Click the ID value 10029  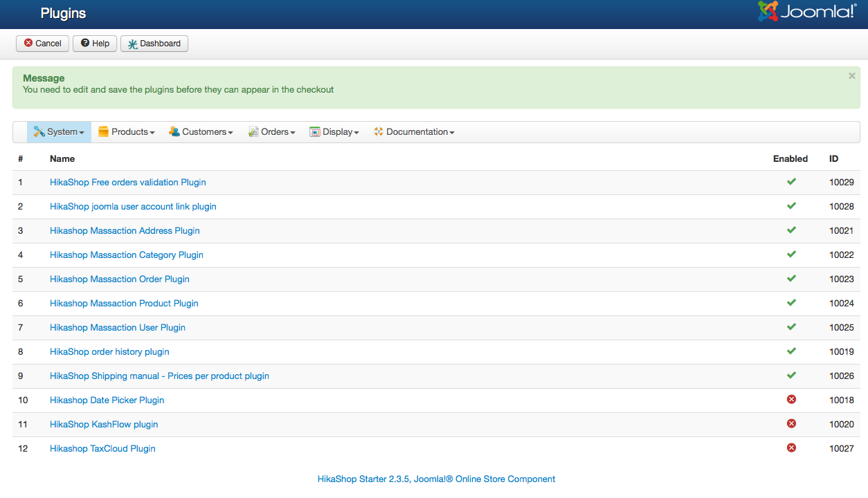click(842, 183)
